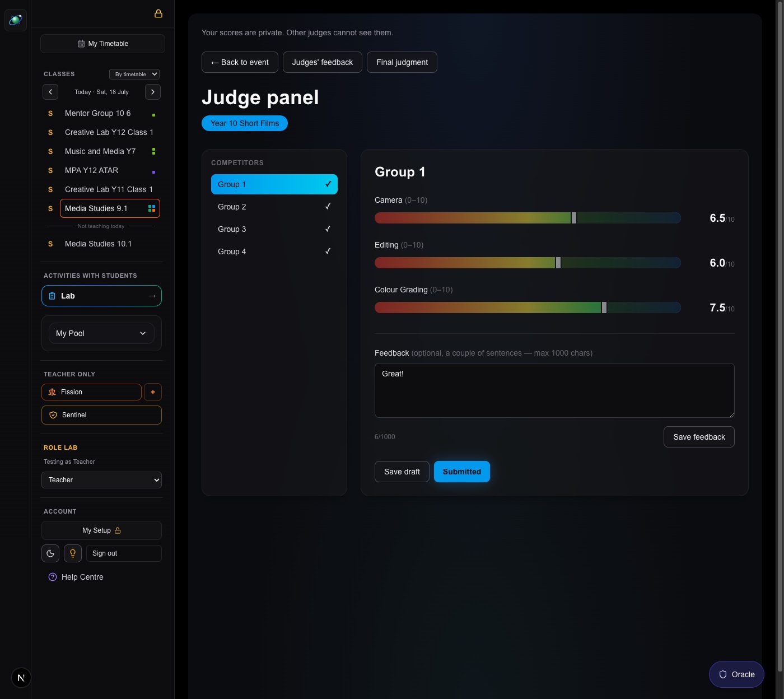Click Back to event button

240,62
